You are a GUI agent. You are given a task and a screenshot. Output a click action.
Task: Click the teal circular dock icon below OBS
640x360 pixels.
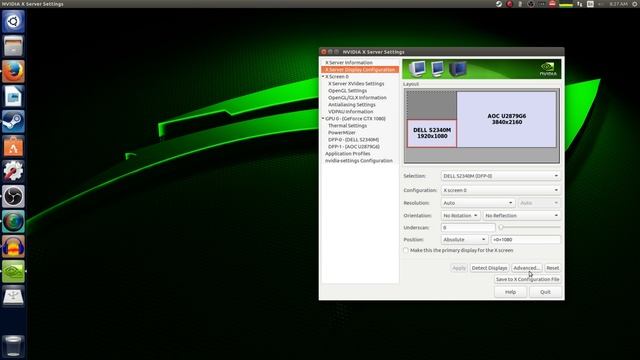(13, 221)
